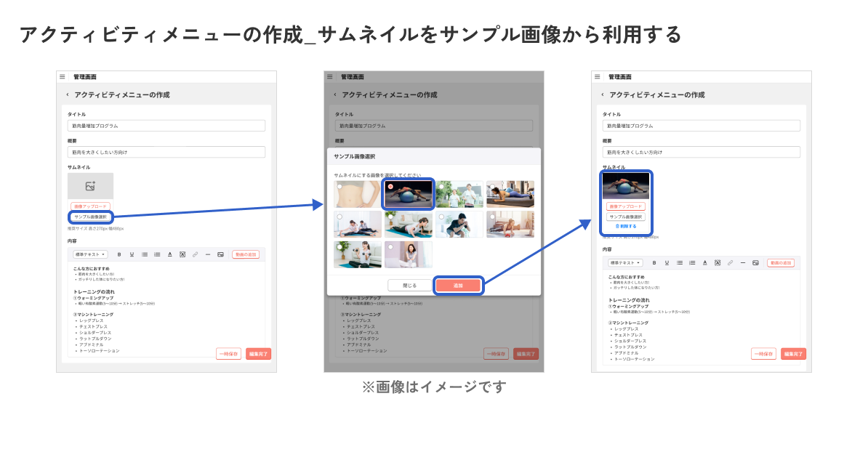Click text color icon in the left panel toolbar
Image resolution: width=868 pixels, height=452 pixels.
tap(169, 254)
